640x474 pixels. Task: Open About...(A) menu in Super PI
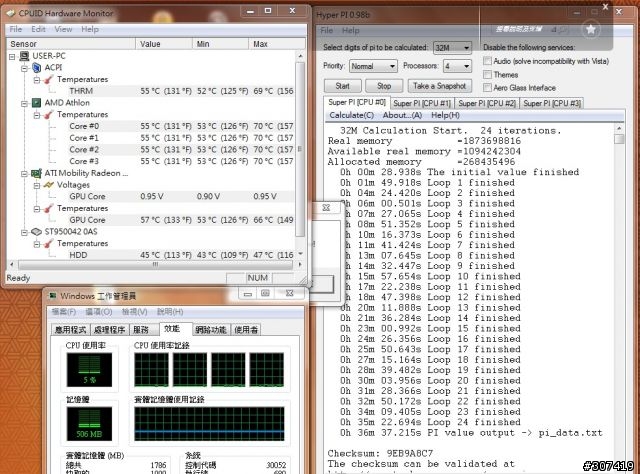pos(402,115)
